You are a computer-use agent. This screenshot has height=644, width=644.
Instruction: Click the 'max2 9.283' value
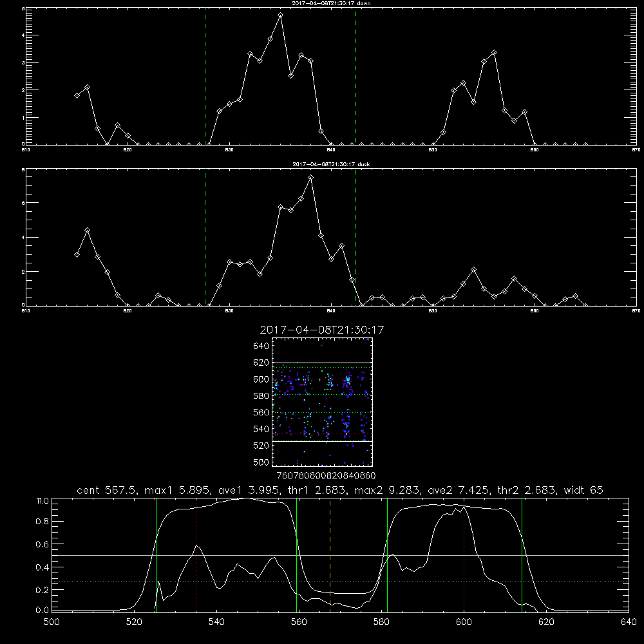click(x=386, y=490)
